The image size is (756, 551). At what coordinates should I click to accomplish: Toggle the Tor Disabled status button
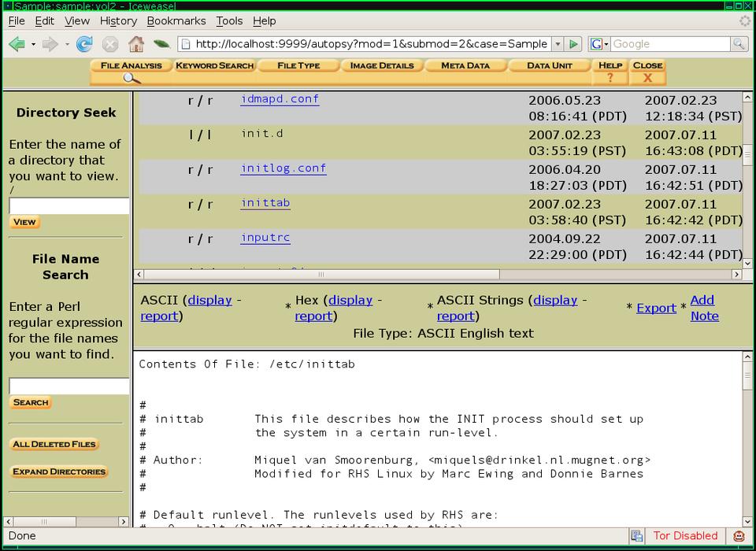click(685, 536)
